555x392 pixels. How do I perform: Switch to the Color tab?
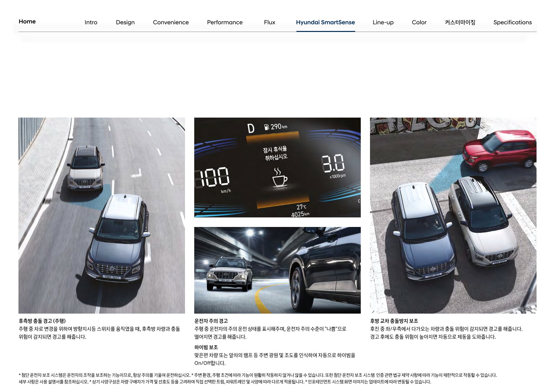click(x=419, y=22)
